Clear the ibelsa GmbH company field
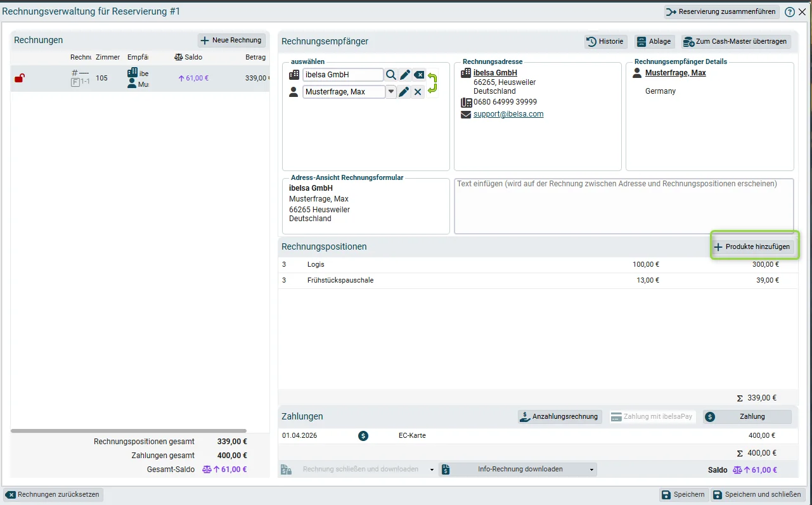The width and height of the screenshot is (812, 505). [x=419, y=75]
